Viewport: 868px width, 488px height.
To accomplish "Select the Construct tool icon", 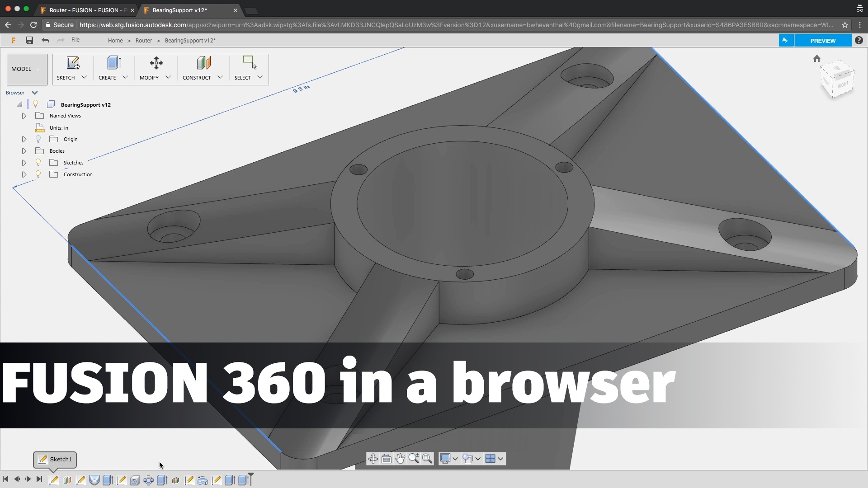I will pos(203,63).
